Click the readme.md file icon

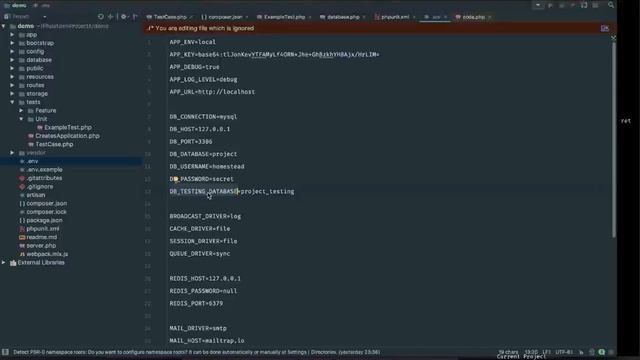coord(22,237)
